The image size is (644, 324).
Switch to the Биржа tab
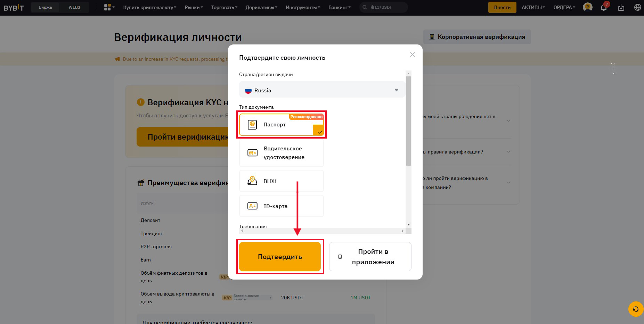pyautogui.click(x=45, y=7)
